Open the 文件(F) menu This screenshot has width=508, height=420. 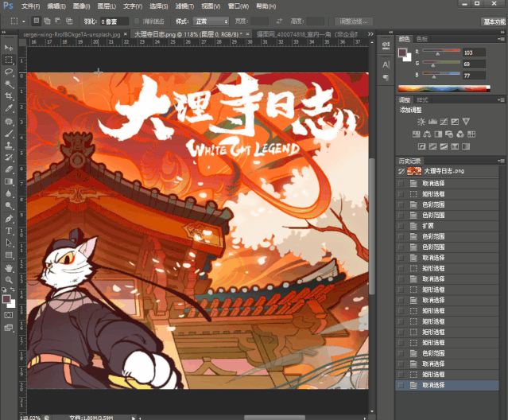[30, 6]
